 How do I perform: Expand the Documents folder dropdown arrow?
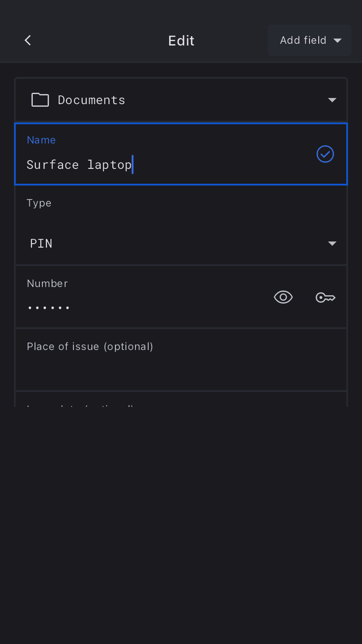click(332, 100)
